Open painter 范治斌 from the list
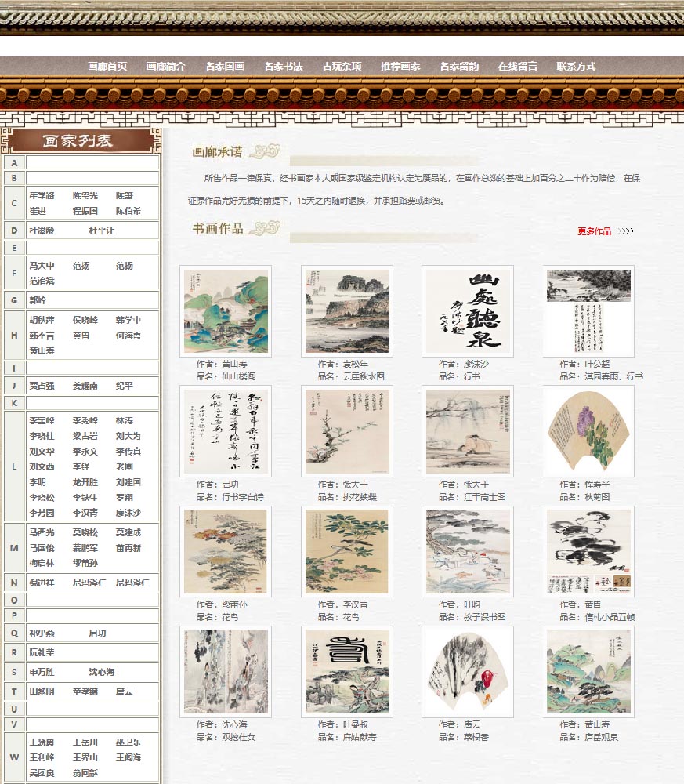The width and height of the screenshot is (684, 784). (x=42, y=281)
